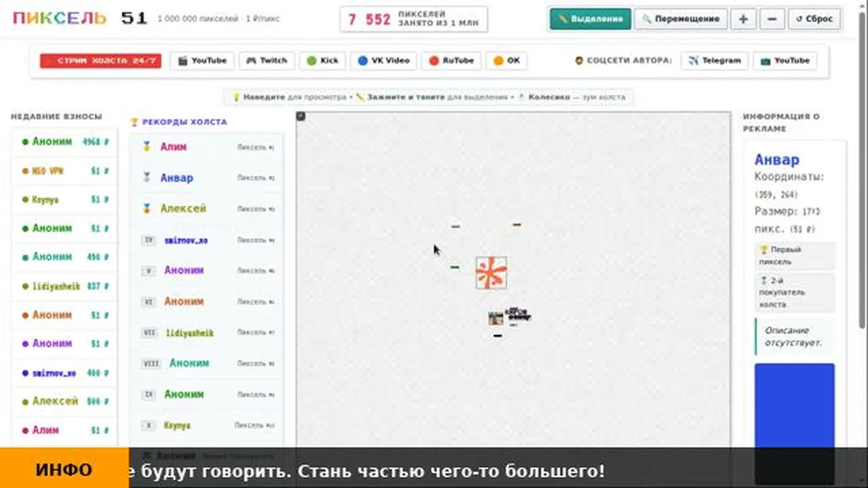This screenshot has width=868, height=488.
Task: Click the silver medal icon beside Анвар
Action: (146, 178)
